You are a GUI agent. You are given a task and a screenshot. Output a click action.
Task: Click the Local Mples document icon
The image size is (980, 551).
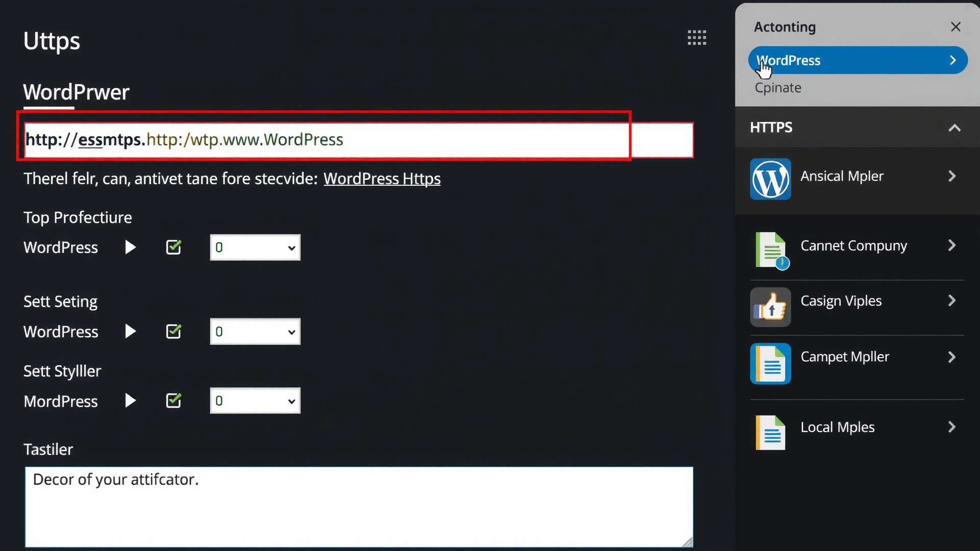(x=770, y=432)
